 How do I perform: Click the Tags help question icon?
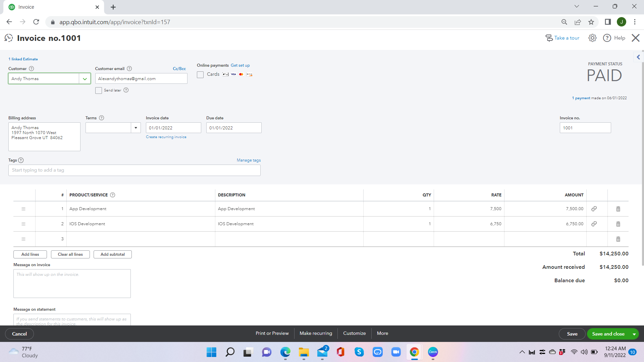[x=21, y=160]
